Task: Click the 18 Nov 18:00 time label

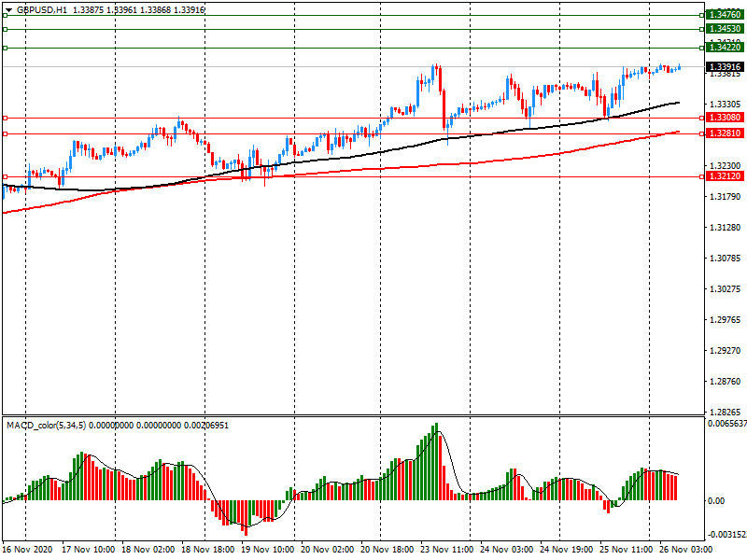Action: 207,550
